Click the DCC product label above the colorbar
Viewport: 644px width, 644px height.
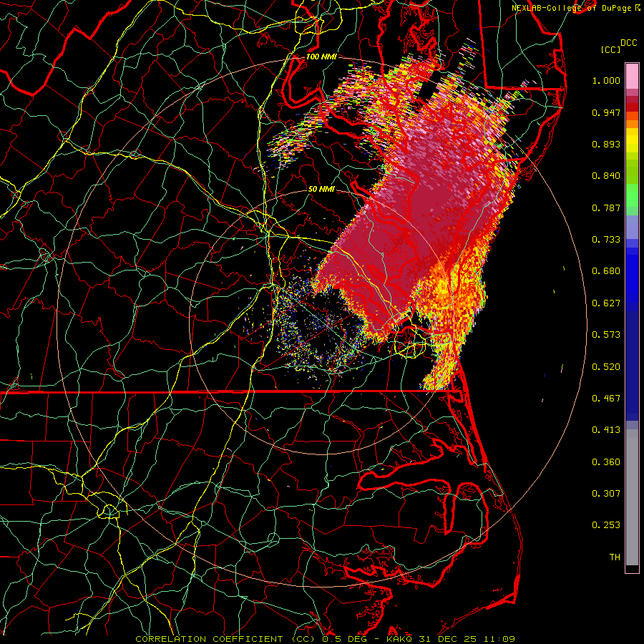tap(628, 43)
